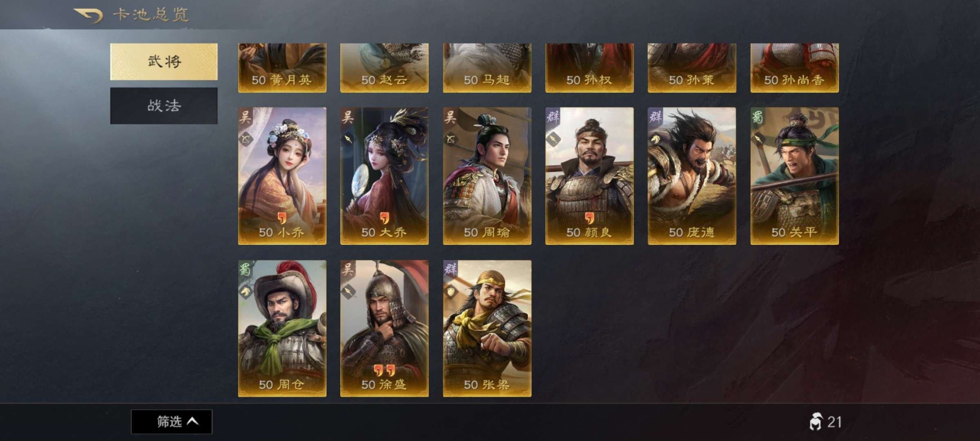Click the double red marks on 徐盛 card
The image size is (980, 441).
tap(384, 370)
